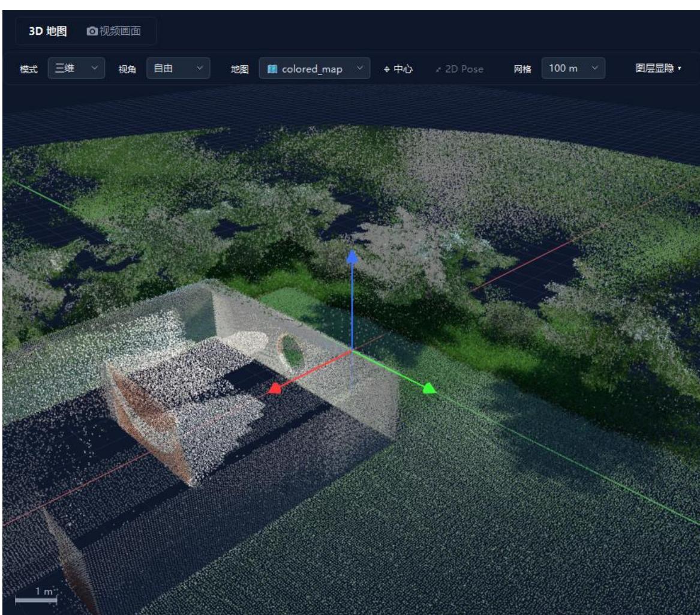Open the 地图 dropdown showing colored_map
The width and height of the screenshot is (700, 615).
tap(314, 68)
